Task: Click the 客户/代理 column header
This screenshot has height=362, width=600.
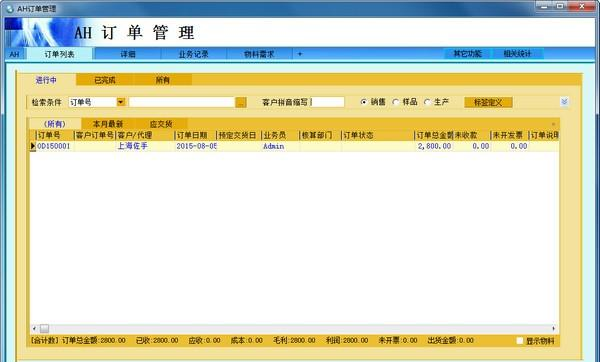Action: (x=145, y=135)
